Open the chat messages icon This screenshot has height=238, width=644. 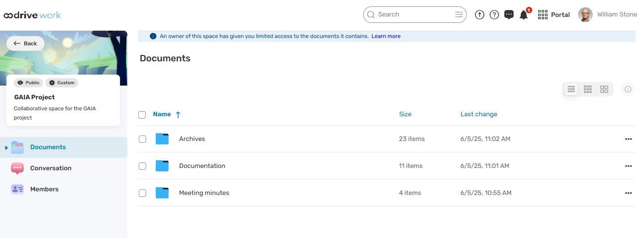[x=509, y=15]
